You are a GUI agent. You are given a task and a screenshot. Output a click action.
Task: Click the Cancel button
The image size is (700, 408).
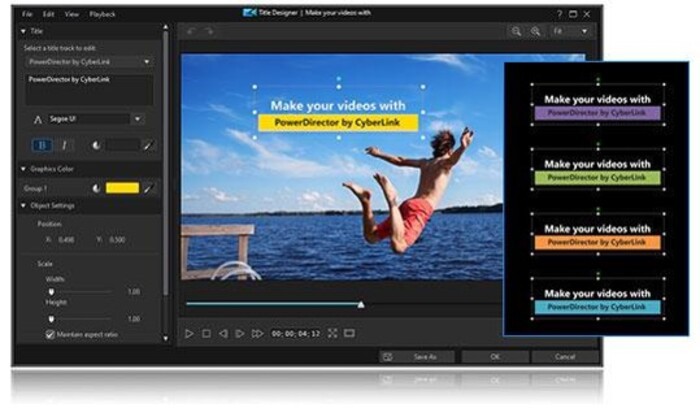coord(565,356)
